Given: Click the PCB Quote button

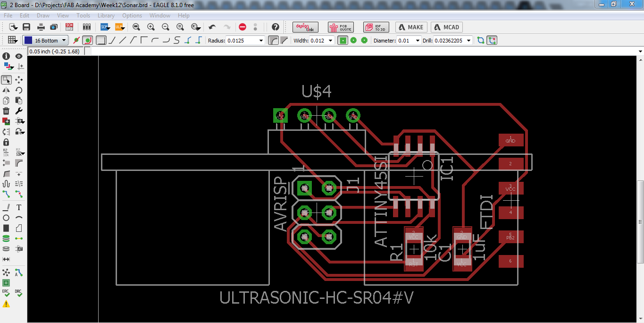Looking at the screenshot, I should point(341,27).
